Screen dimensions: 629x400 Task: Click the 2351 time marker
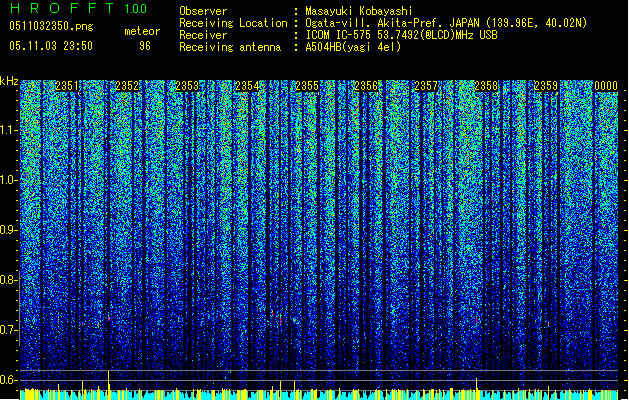67,85
